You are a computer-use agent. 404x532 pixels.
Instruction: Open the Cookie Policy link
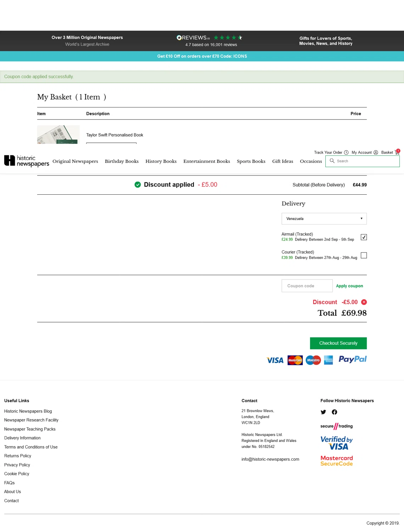(x=17, y=474)
